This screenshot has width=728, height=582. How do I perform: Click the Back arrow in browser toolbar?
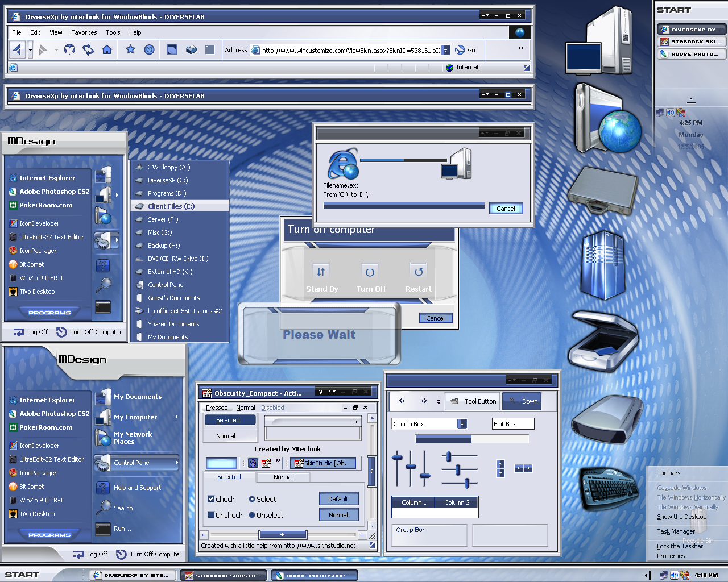pos(16,50)
